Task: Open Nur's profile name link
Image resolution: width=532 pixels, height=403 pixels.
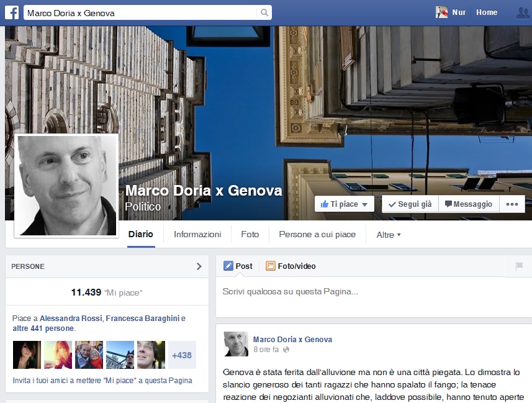Action: (459, 12)
